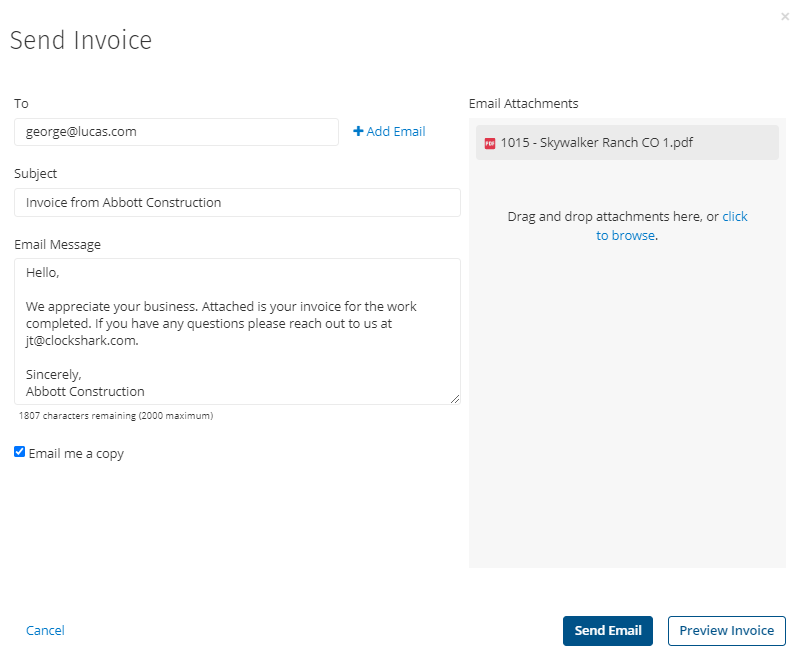Click the PDF icon beside the attachment name
Screen dimensions: 802x660
point(489,143)
